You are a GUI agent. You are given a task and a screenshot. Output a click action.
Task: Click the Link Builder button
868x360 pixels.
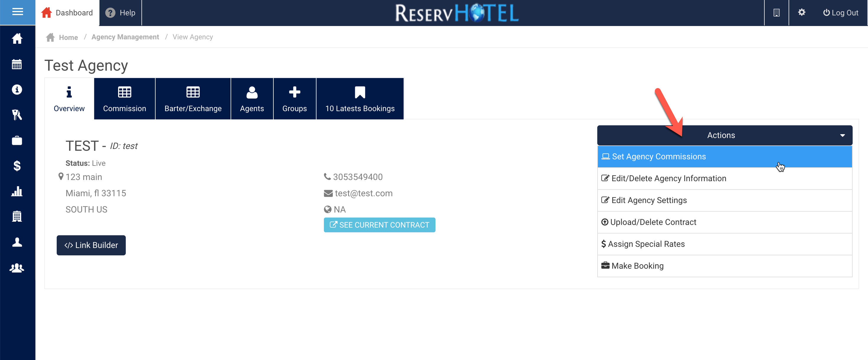pos(91,245)
